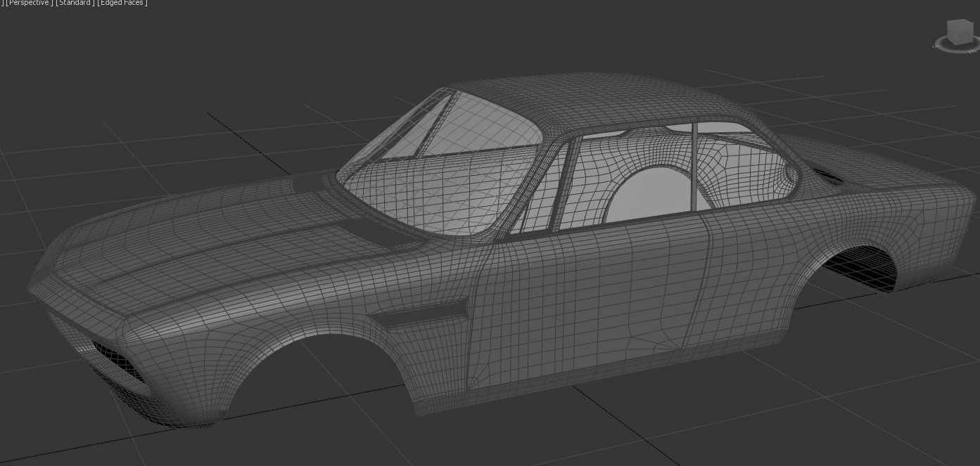Screen dimensions: 980x466
Task: Click the vertical window divider pillar
Action: (x=695, y=167)
